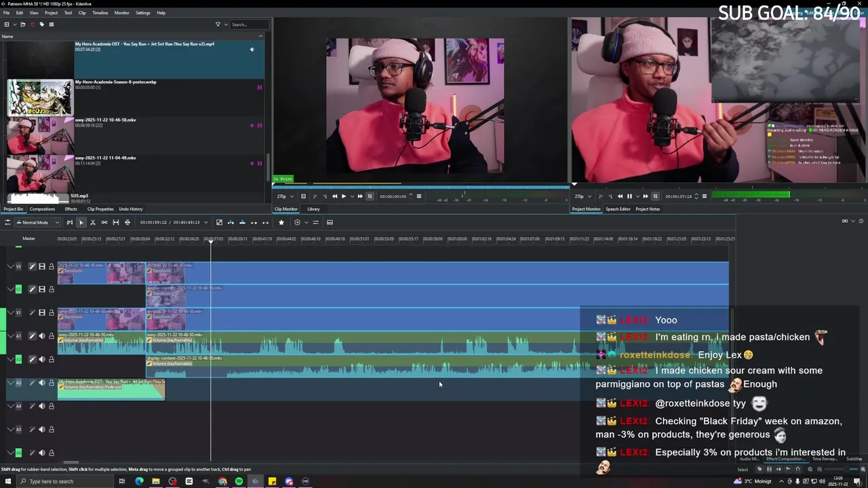This screenshot has height=488, width=868.
Task: Hide the V3 video track
Action: [42, 266]
